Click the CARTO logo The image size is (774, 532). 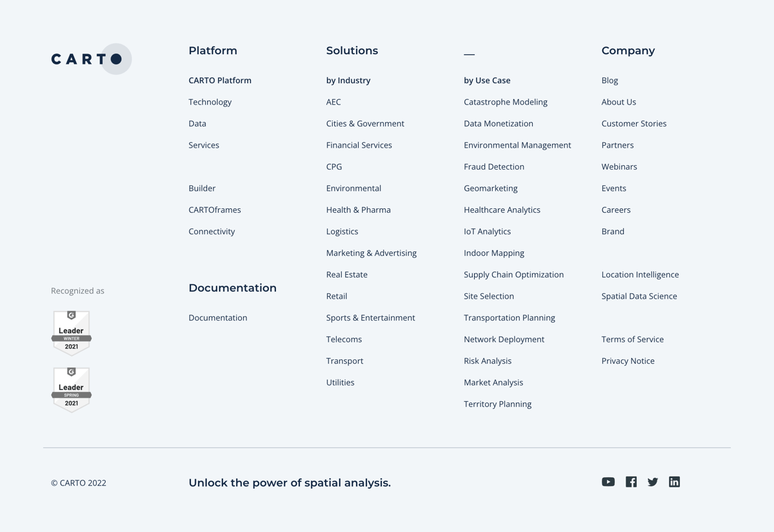90,59
